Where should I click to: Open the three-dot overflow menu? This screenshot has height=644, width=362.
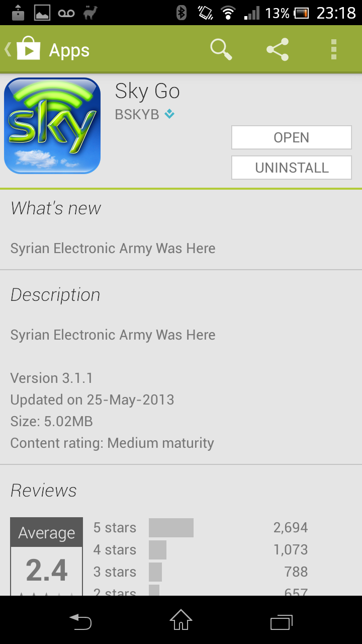pos(333,50)
